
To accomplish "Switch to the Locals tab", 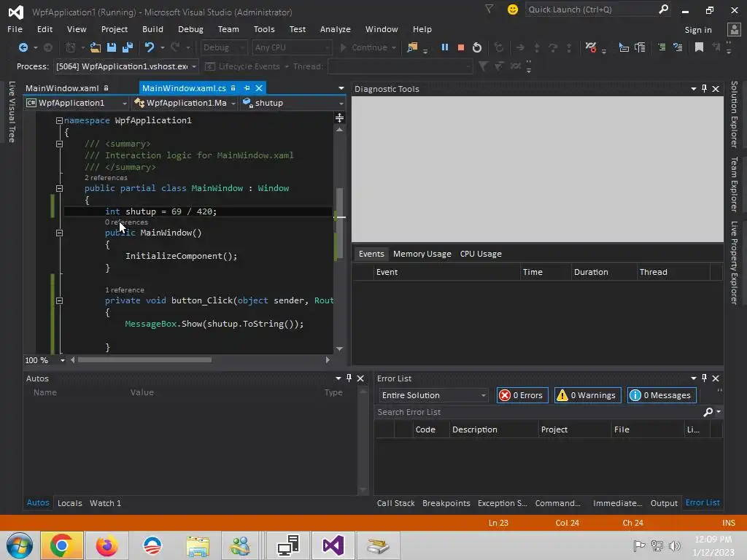I will (69, 503).
